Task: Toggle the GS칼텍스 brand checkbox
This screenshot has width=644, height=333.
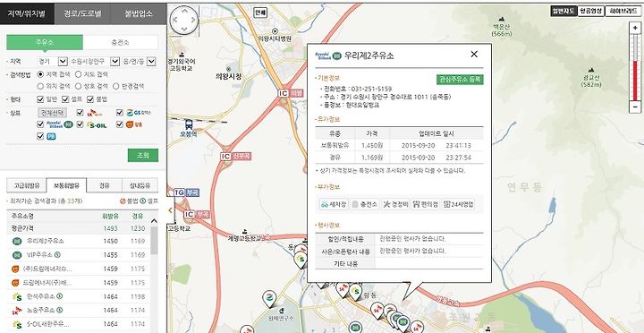Action: [x=120, y=112]
